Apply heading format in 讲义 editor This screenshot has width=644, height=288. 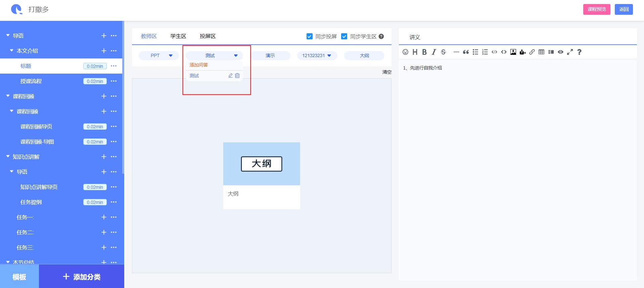click(415, 52)
